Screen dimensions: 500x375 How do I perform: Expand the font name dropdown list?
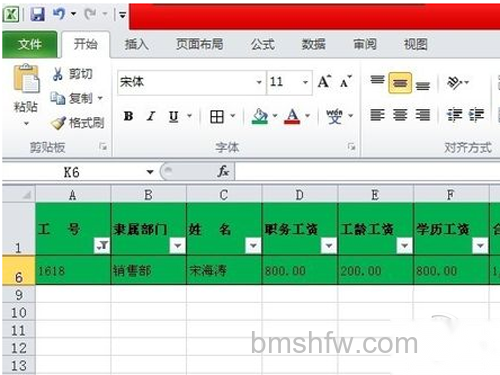click(x=259, y=82)
